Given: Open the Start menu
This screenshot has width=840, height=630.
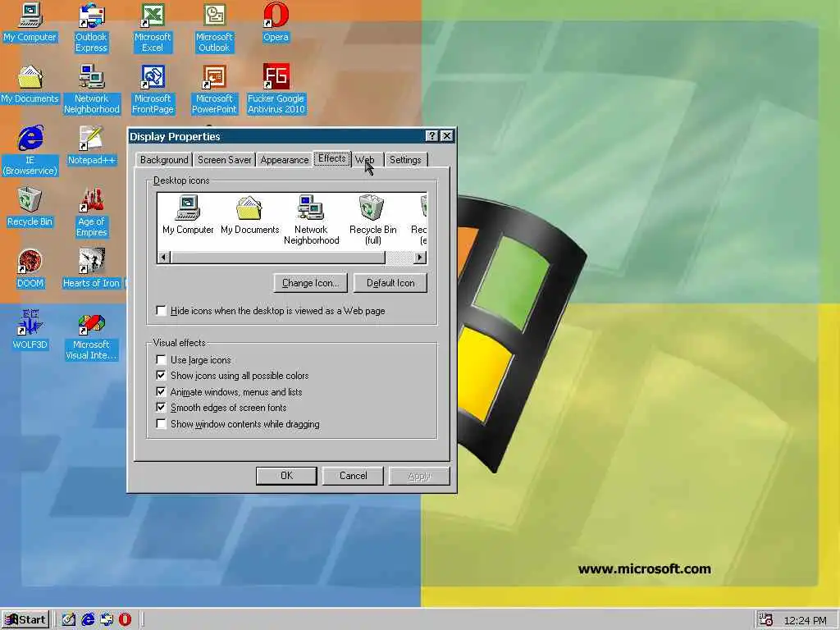Looking at the screenshot, I should [x=25, y=620].
